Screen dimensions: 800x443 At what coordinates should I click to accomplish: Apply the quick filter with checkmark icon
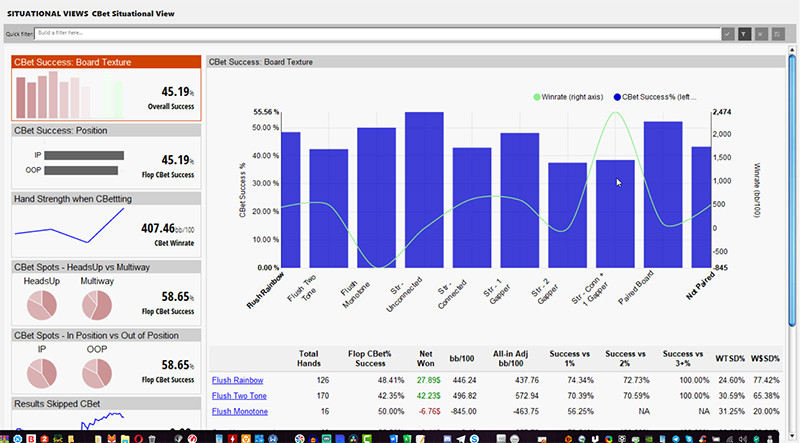tap(727, 33)
